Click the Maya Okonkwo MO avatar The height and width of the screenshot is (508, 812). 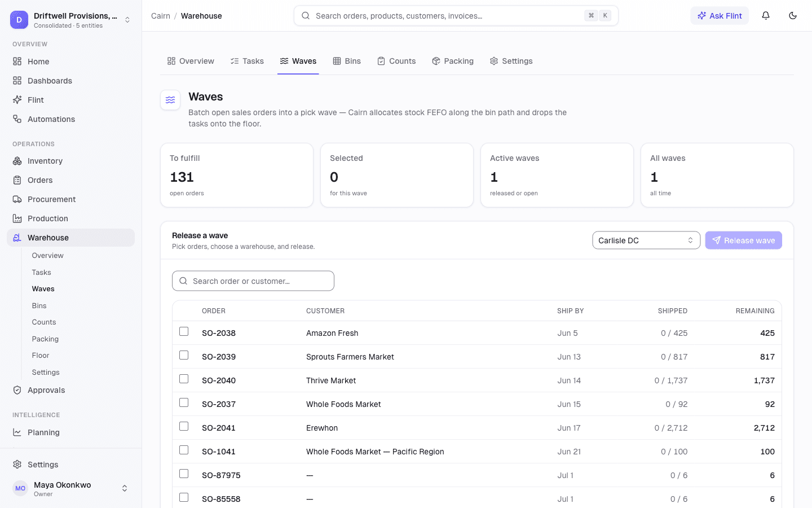click(x=20, y=488)
